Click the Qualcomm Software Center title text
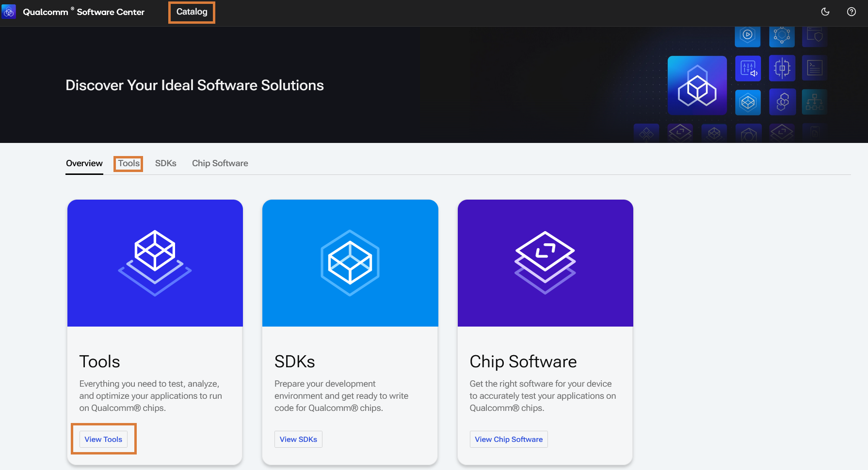 pyautogui.click(x=84, y=12)
